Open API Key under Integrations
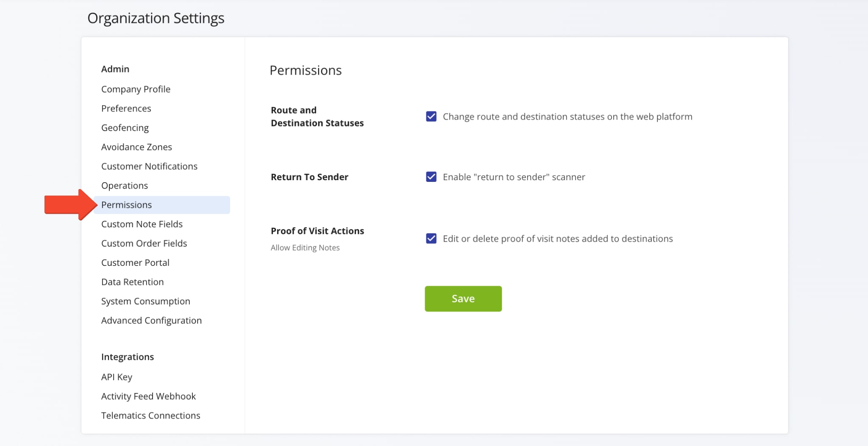868x446 pixels. point(117,377)
